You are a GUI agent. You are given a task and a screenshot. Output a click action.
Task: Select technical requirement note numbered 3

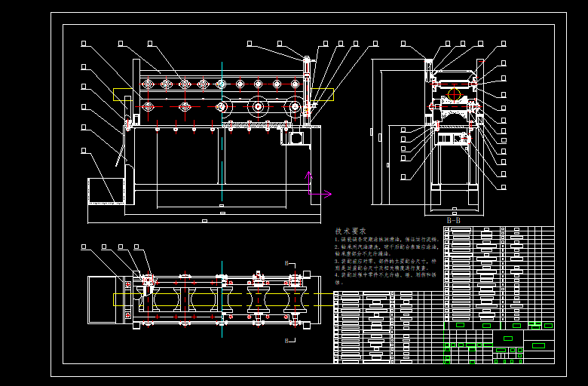(386, 265)
